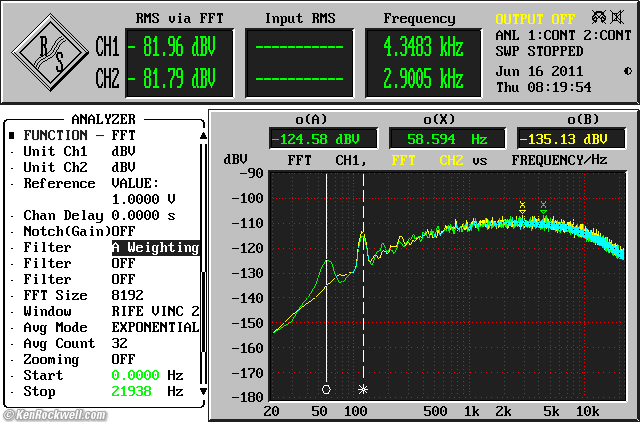Image resolution: width=640 pixels, height=422 pixels.
Task: Toggle the Notch(Gain) OFF setting
Action: [123, 231]
